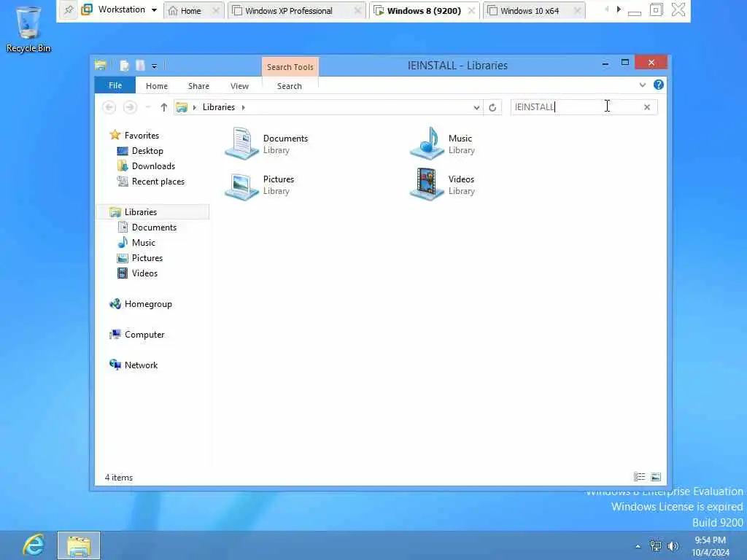
Task: Click Libraries in address bar
Action: (x=219, y=107)
